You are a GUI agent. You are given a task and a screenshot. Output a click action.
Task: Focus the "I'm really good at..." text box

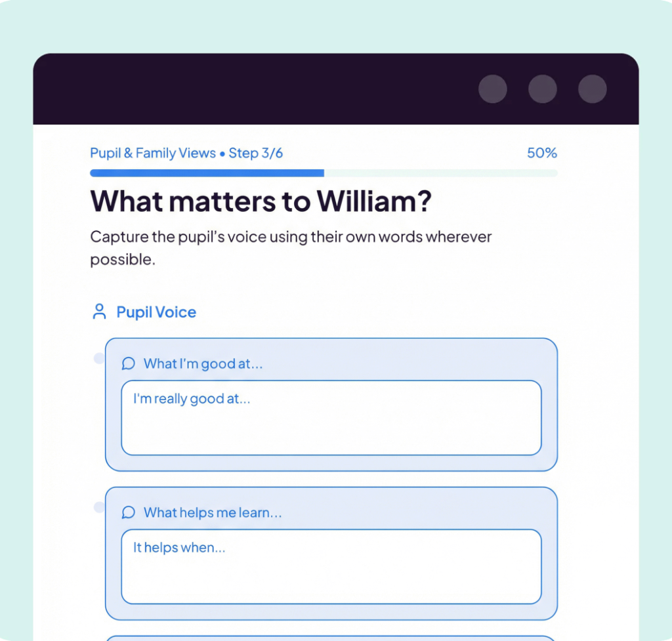pos(331,418)
